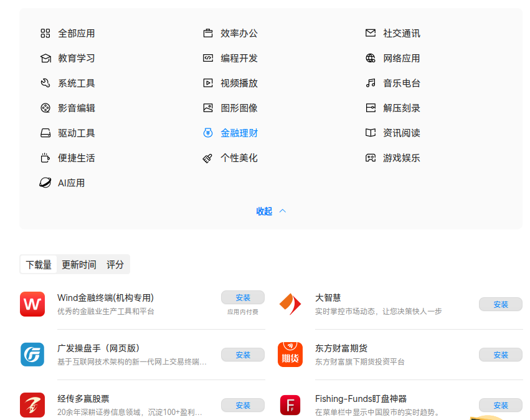530x420 pixels.
Task: Click the 网络应用 globe icon
Action: [371, 58]
